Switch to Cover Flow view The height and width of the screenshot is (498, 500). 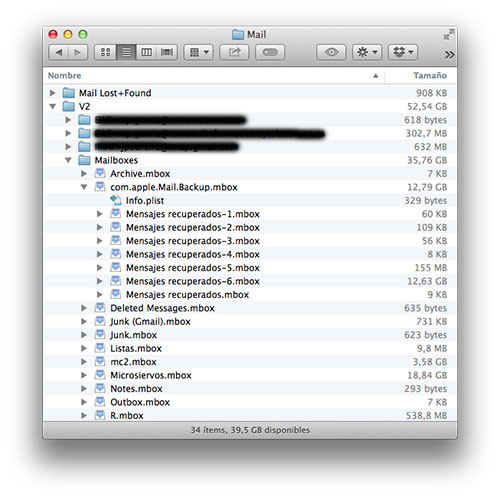coord(167,52)
